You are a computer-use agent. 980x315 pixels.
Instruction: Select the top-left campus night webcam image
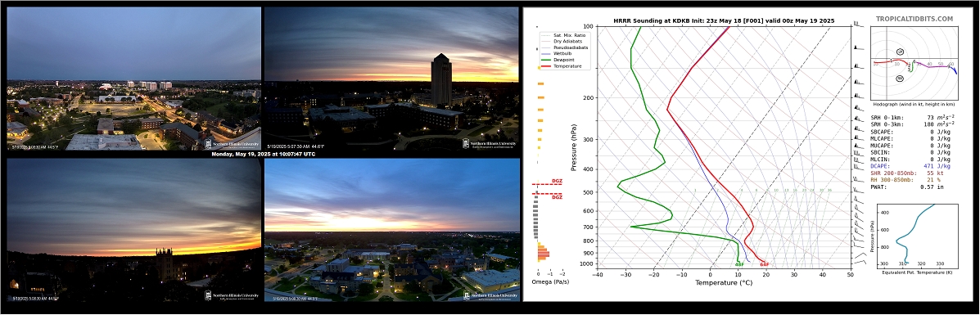[x=133, y=79]
